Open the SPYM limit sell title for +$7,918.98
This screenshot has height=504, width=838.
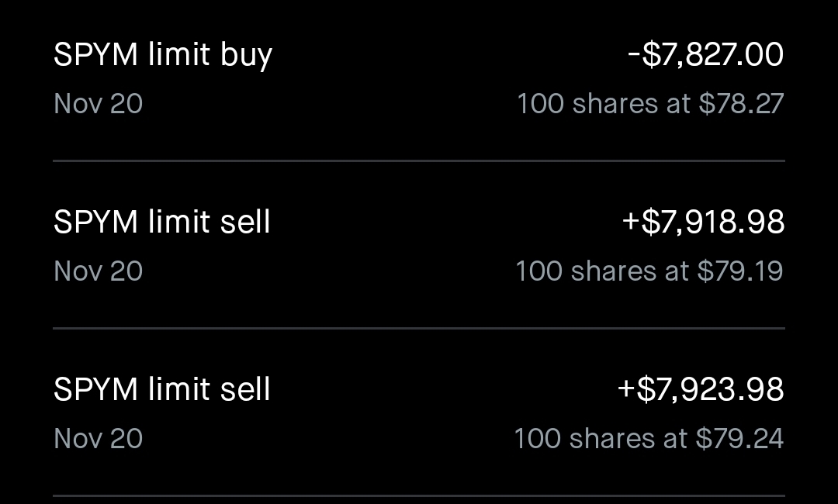pos(162,223)
